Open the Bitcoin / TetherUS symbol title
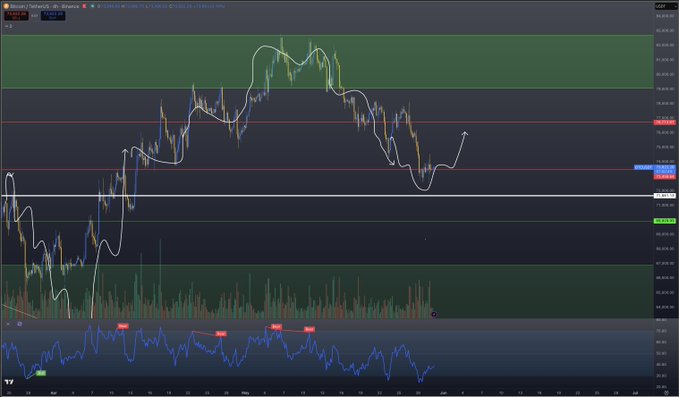Viewport: 679px width, 397px height. [x=44, y=6]
